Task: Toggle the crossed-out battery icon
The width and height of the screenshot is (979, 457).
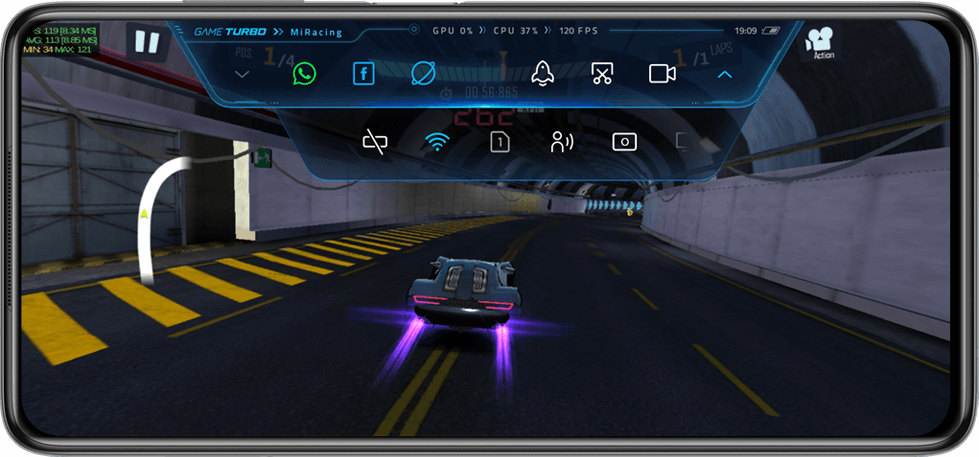Action: coord(375,142)
